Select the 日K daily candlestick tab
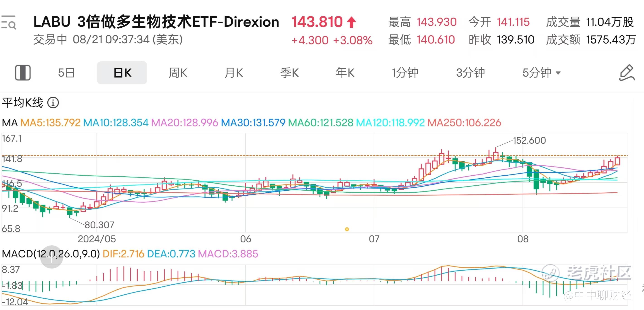The image size is (644, 310). tap(122, 73)
